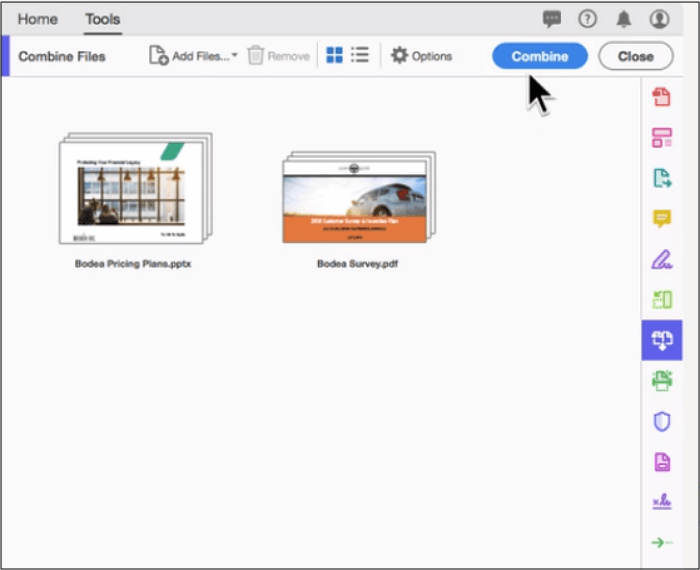Open the user account profile icon
The width and height of the screenshot is (700, 570).
coord(659,19)
